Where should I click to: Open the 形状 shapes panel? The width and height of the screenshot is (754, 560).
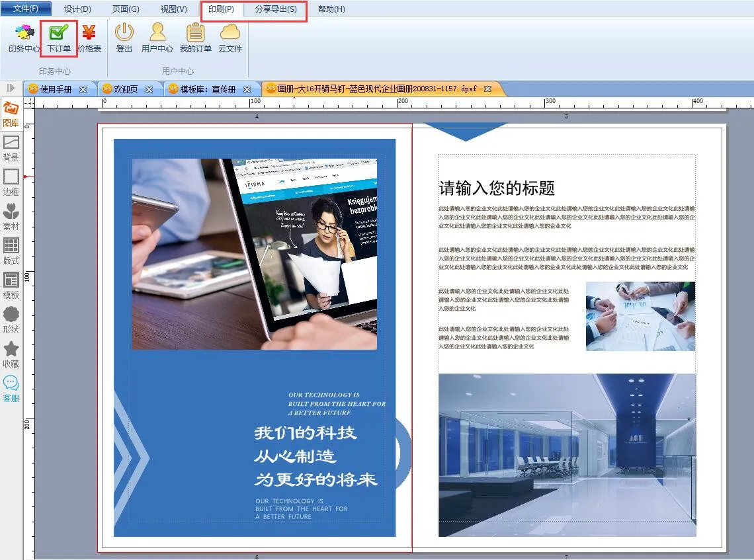point(11,320)
